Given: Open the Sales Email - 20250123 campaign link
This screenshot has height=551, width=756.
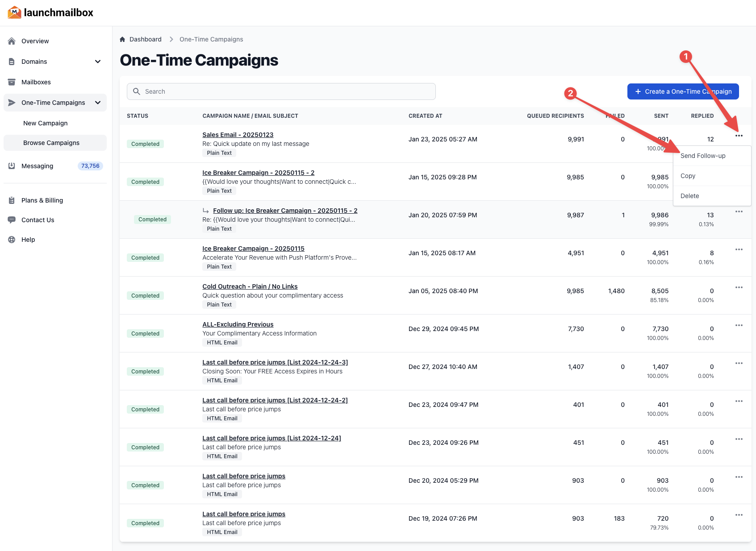Looking at the screenshot, I should (x=238, y=135).
